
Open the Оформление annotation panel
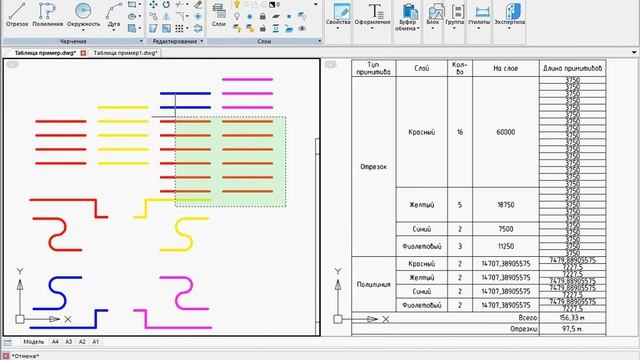click(372, 16)
